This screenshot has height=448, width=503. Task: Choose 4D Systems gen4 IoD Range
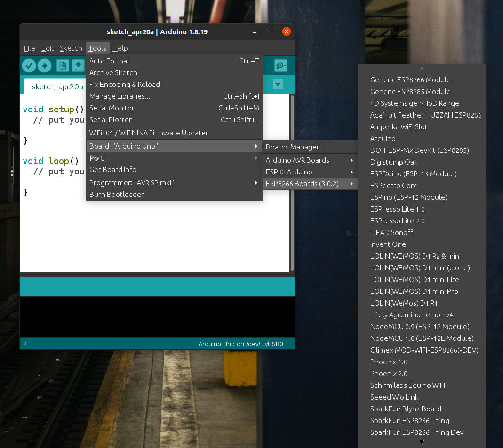pyautogui.click(x=422, y=103)
